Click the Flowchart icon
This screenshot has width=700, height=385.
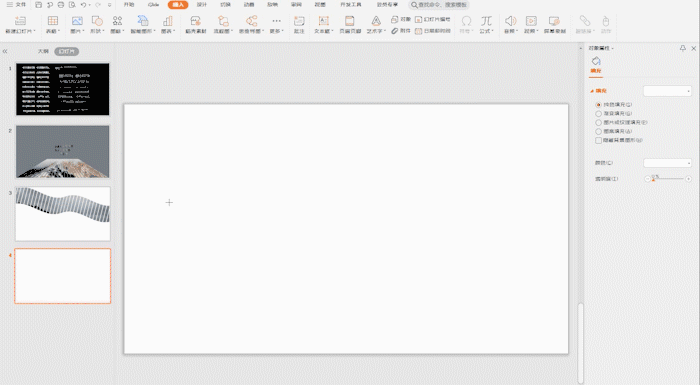coord(223,21)
